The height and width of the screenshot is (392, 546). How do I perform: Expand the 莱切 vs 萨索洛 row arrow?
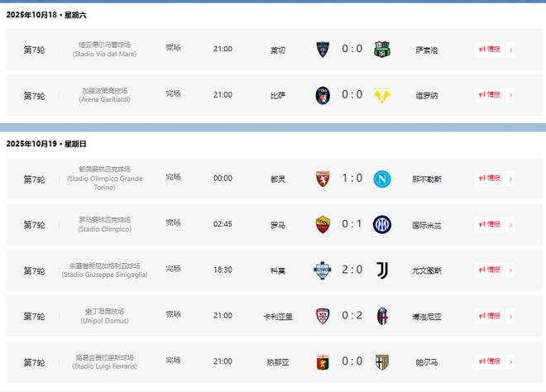click(x=510, y=50)
